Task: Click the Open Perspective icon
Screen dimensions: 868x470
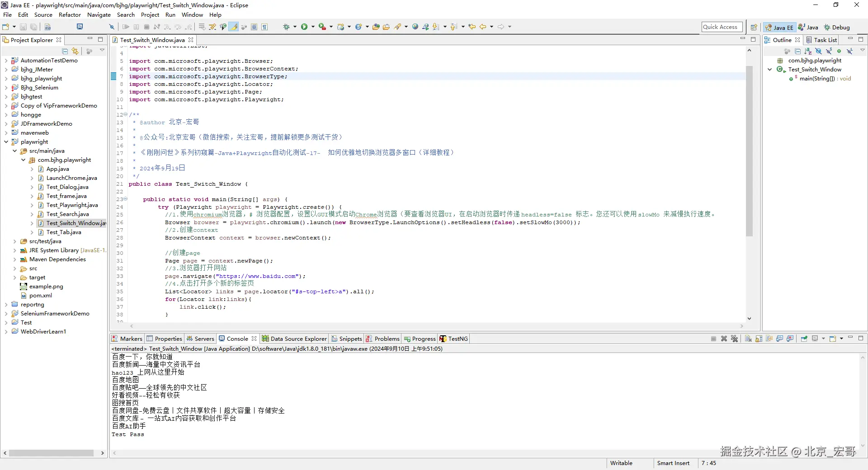Action: click(754, 27)
